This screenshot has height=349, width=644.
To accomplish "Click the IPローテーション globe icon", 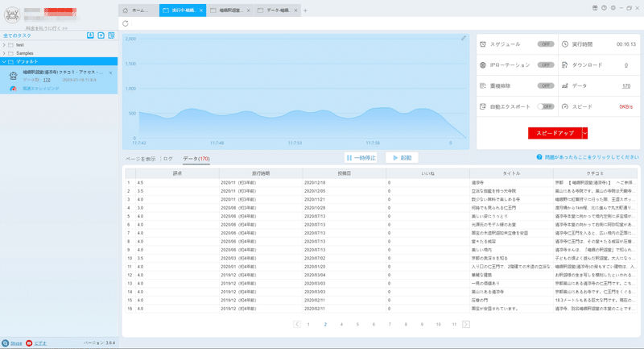I will [483, 65].
